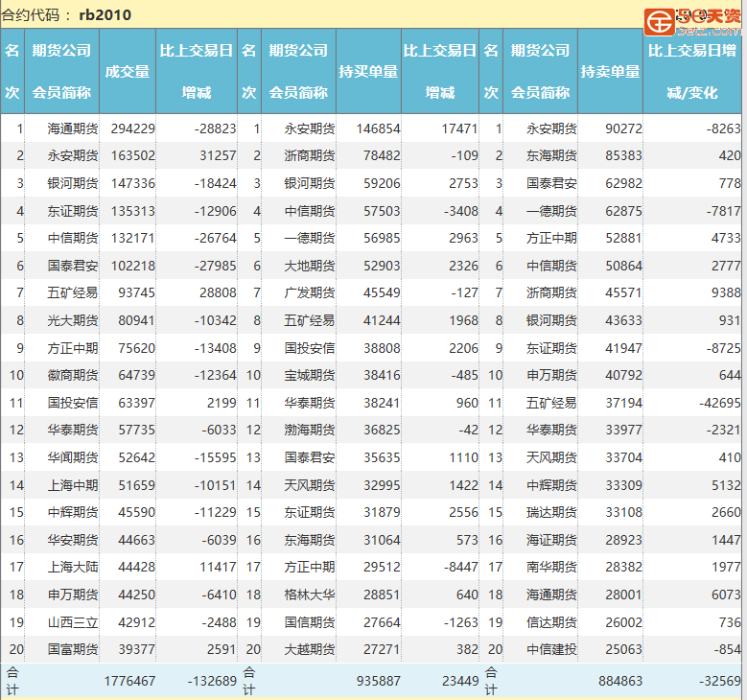
Task: Click total volume change -132689
Action: [212, 682]
